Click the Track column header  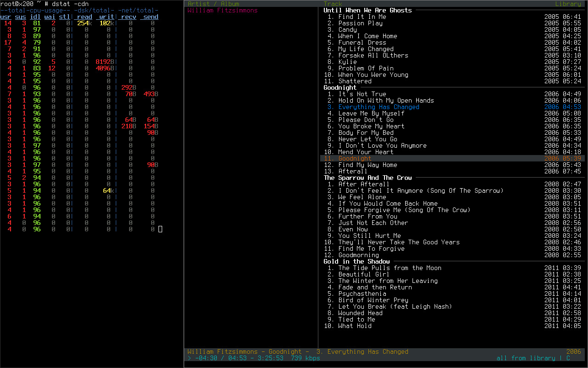(x=333, y=4)
